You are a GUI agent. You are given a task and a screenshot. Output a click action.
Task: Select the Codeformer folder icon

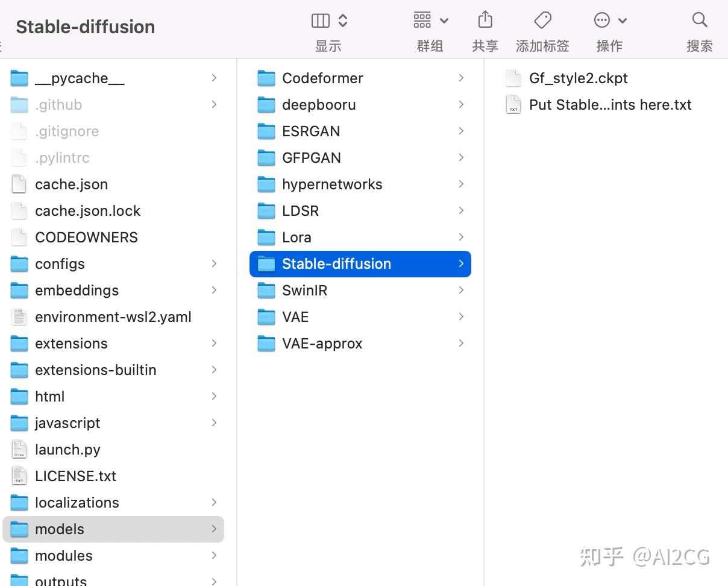(x=266, y=78)
